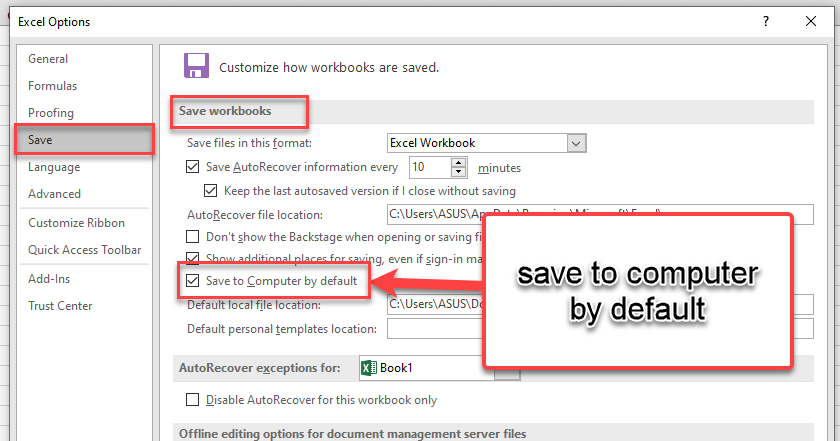Open Quick Access Toolbar settings
Image resolution: width=840 pixels, height=441 pixels.
point(85,250)
